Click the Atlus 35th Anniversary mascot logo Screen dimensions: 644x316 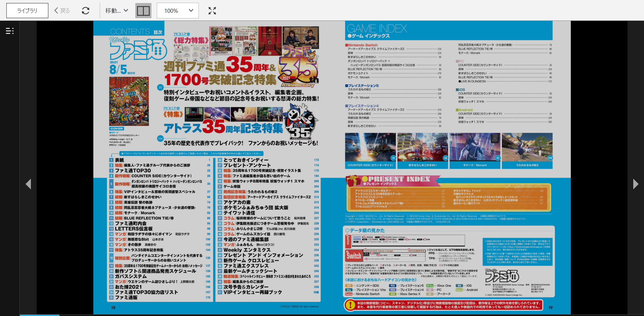click(301, 122)
